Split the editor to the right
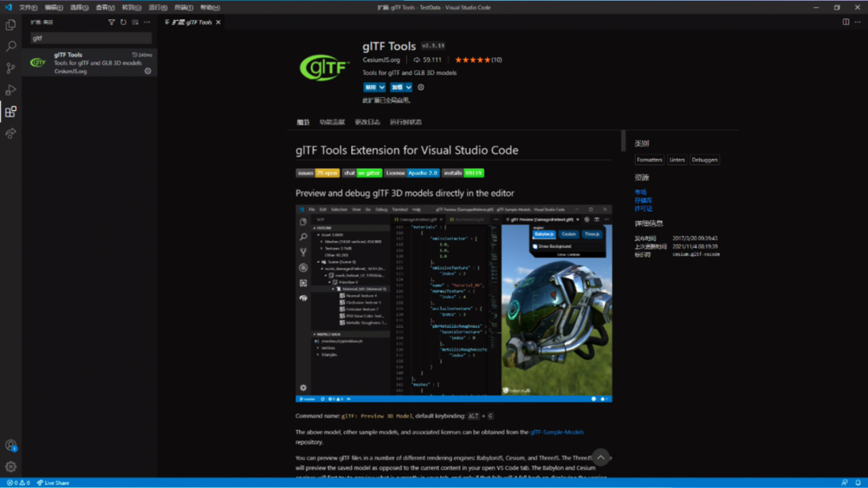 845,23
